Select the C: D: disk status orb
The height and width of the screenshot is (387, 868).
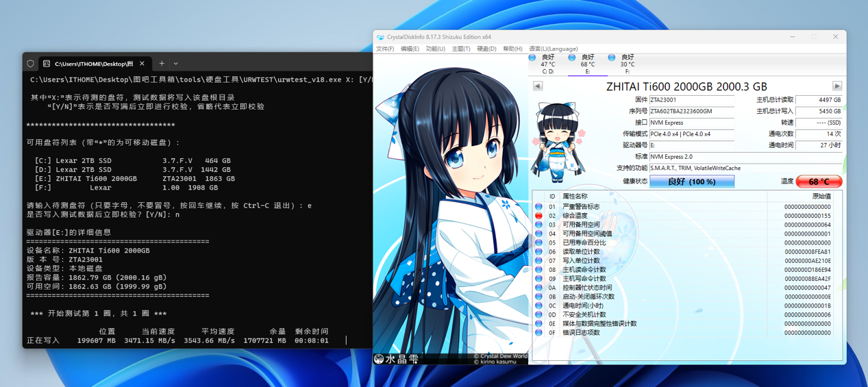coord(532,58)
